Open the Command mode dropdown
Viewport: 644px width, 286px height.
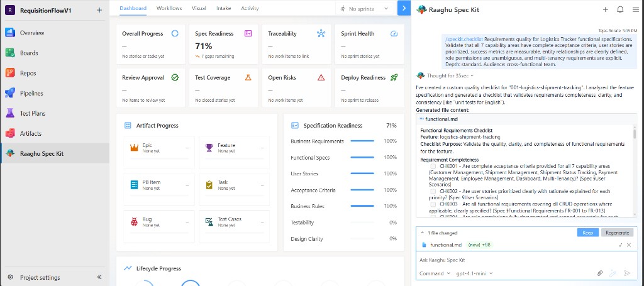pos(435,273)
